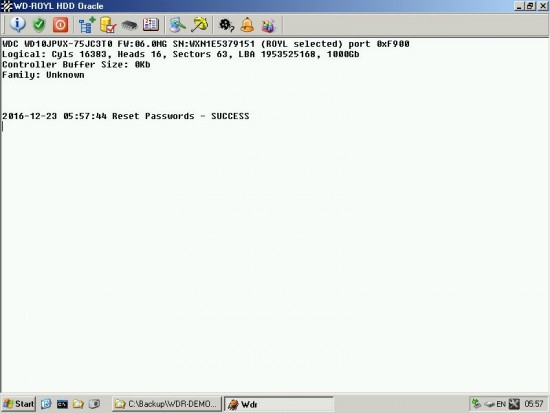Click the black X tray icon

[x=514, y=404]
